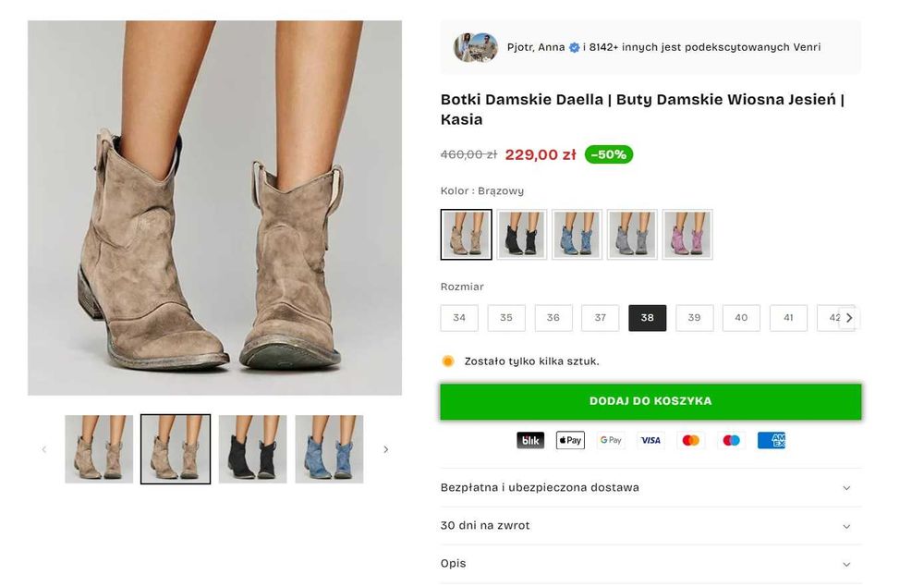Expand 30 dni na zwrot section
Viewport: 924px width, 587px height.
[x=650, y=526]
